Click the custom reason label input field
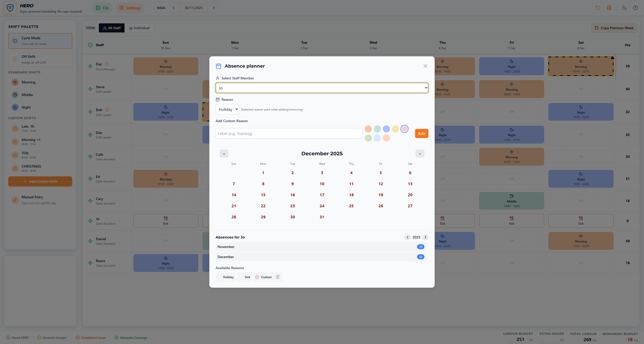Image resolution: width=644 pixels, height=344 pixels. coord(289,133)
